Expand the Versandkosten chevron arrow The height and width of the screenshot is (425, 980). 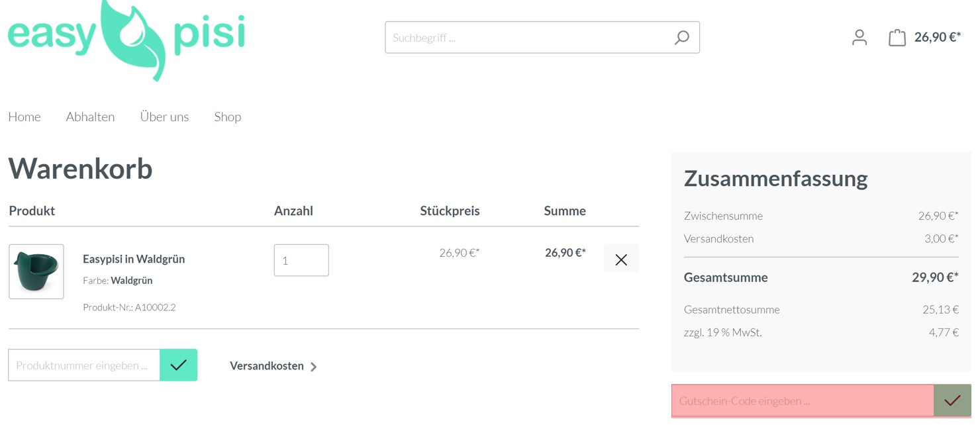[314, 366]
